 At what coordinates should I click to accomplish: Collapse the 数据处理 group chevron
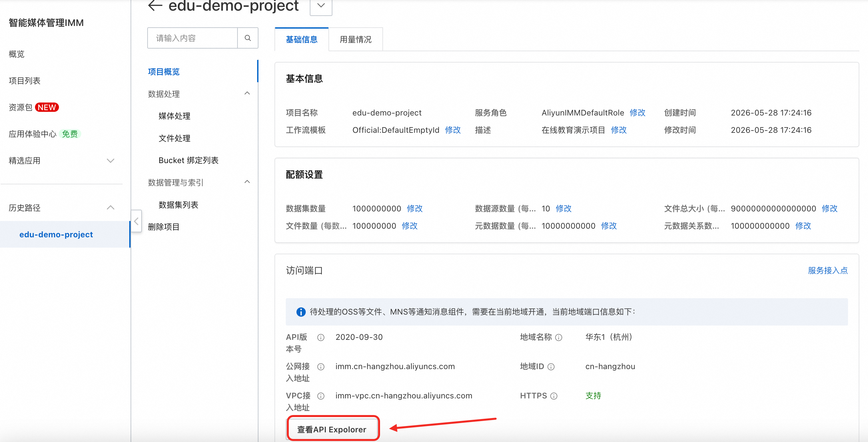click(247, 94)
